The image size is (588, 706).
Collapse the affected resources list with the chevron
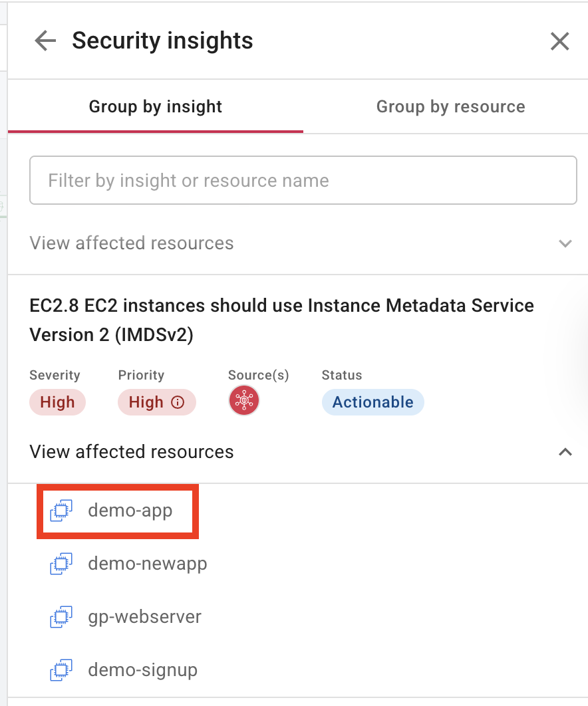coord(565,452)
